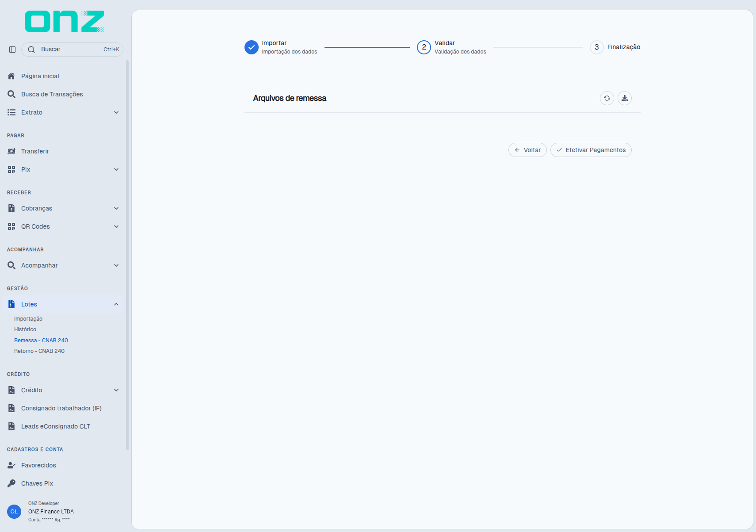756x532 pixels.
Task: Collapse the Lotes section
Action: tap(63, 304)
